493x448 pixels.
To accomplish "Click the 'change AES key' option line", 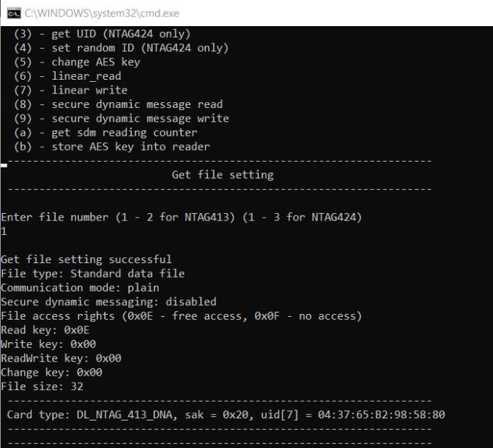I will [x=77, y=62].
